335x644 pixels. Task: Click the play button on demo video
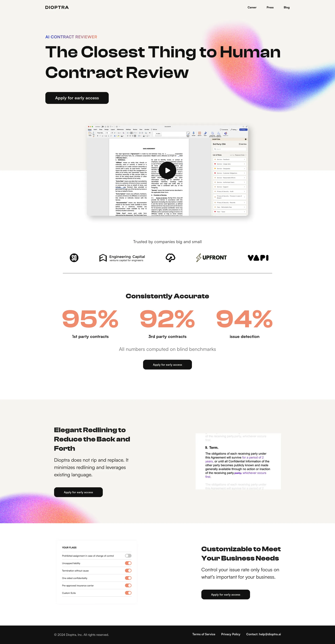point(167,170)
